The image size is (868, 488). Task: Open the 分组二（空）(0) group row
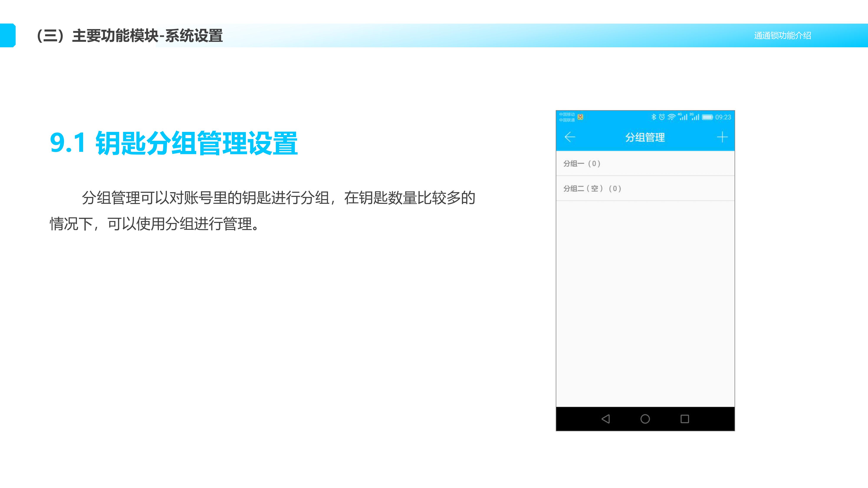pyautogui.click(x=645, y=189)
